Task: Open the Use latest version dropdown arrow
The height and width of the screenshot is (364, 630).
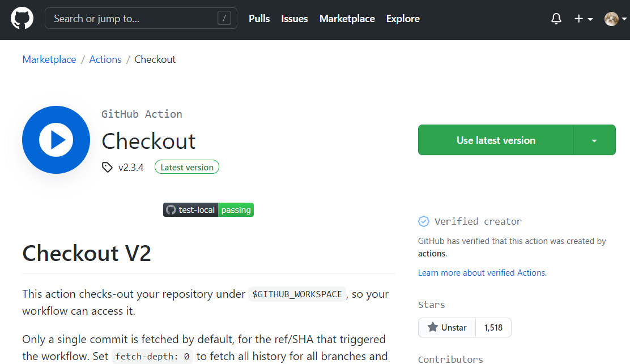Action: (x=594, y=140)
